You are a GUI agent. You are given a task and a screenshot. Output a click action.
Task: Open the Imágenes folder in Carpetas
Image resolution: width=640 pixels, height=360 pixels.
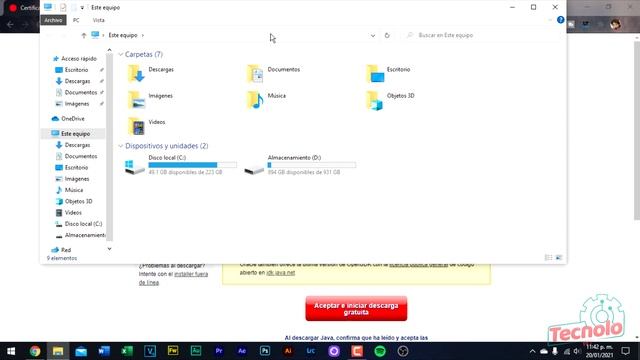(150, 100)
